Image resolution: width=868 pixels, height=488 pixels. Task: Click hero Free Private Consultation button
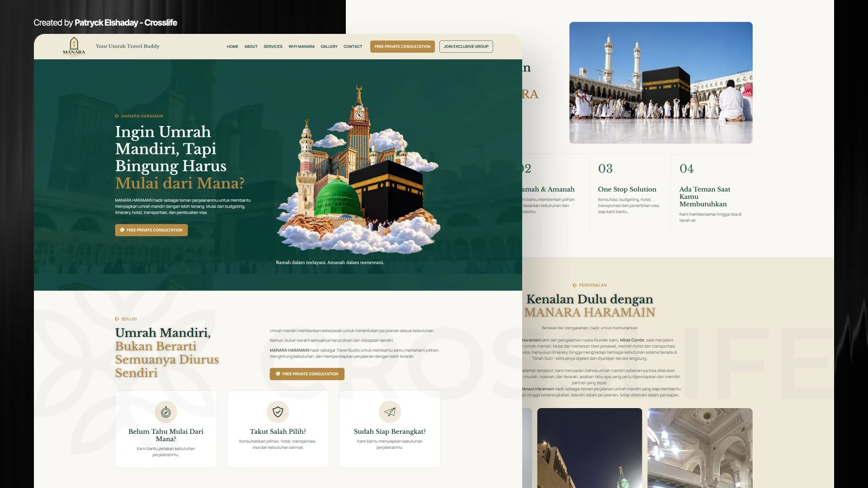[x=151, y=230]
